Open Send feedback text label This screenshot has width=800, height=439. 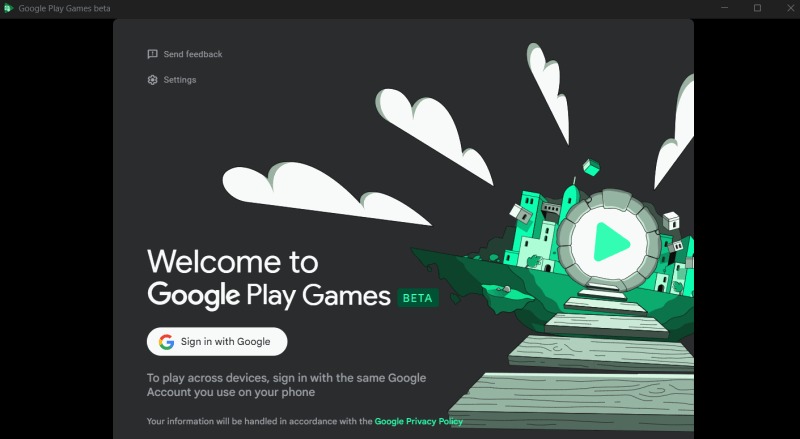pos(193,54)
